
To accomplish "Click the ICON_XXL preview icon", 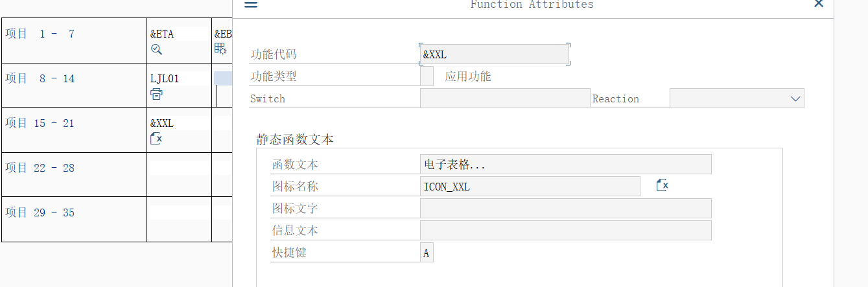I will 662,186.
